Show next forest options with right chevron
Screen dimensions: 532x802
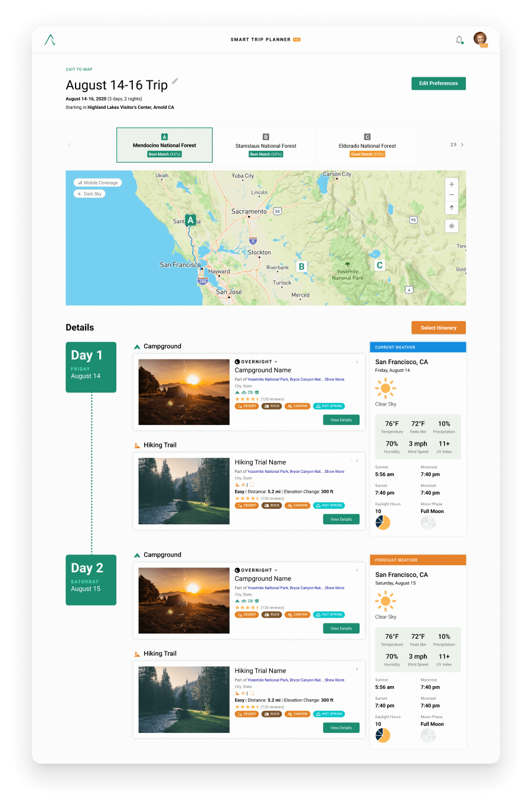(x=462, y=145)
